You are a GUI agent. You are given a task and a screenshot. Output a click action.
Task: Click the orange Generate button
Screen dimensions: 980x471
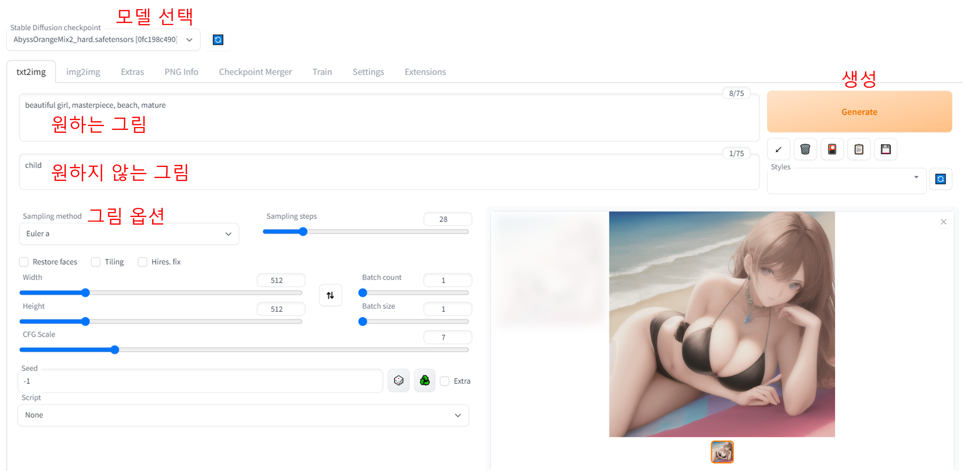point(859,112)
